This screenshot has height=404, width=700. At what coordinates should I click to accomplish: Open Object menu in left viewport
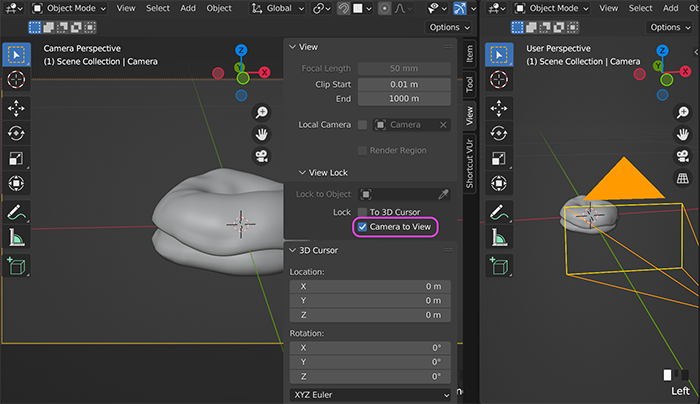point(219,8)
